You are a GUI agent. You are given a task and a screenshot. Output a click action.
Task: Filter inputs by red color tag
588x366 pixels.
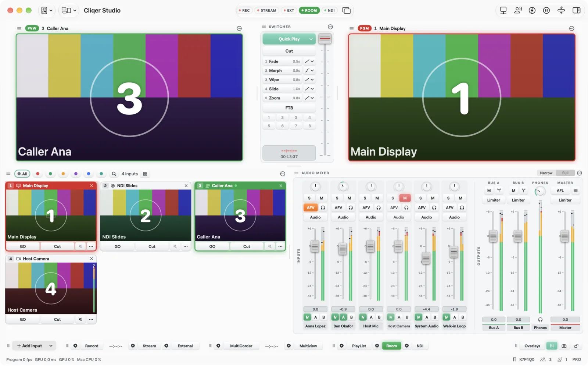[x=37, y=174]
